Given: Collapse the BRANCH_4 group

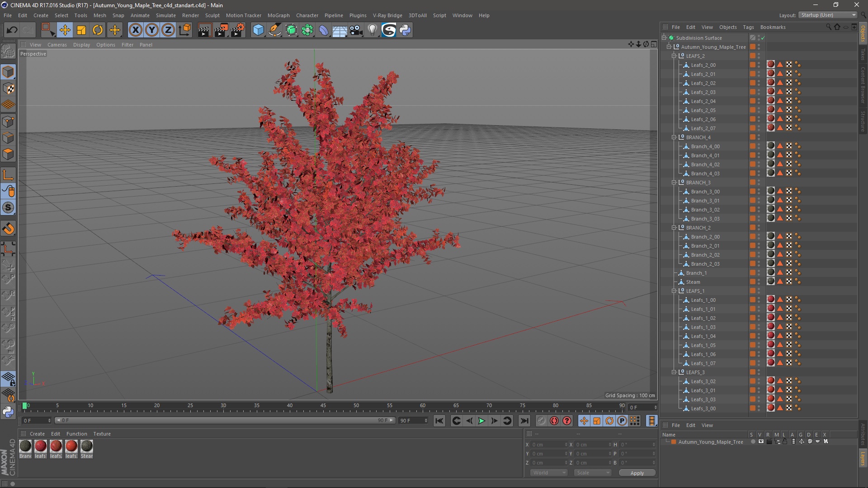Looking at the screenshot, I should [x=674, y=137].
